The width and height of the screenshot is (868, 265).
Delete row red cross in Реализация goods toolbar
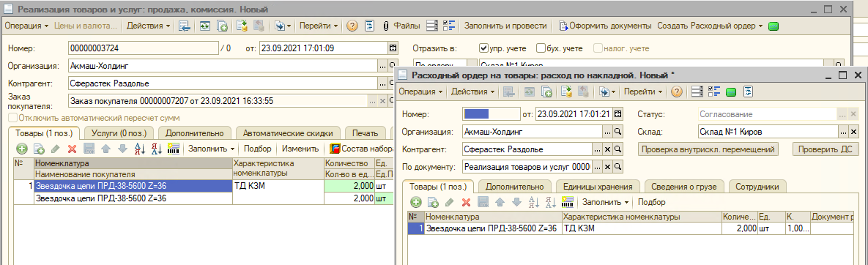[72, 149]
